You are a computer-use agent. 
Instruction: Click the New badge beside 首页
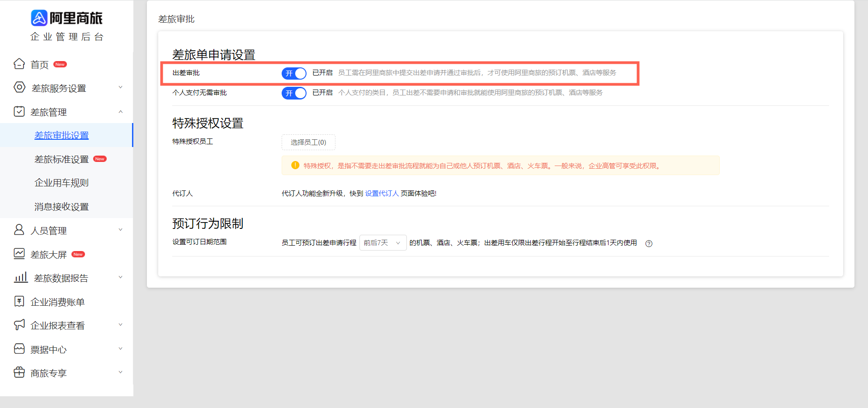point(60,64)
